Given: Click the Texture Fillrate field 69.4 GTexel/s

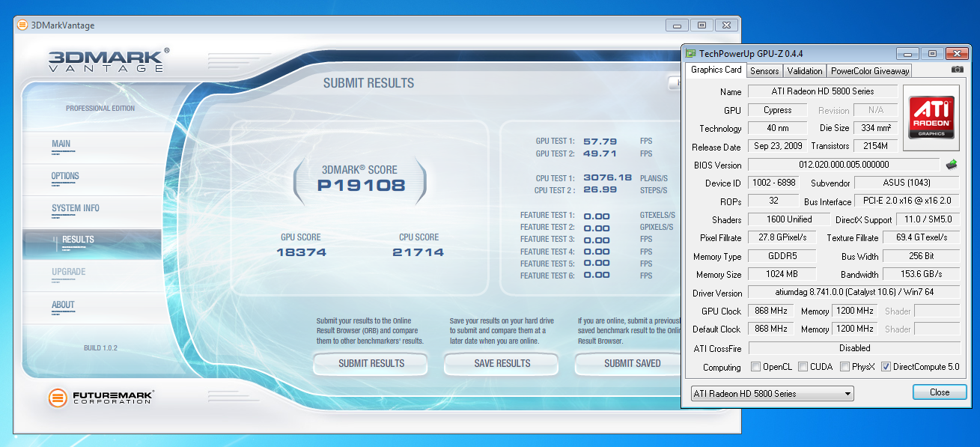Looking at the screenshot, I should point(921,237).
